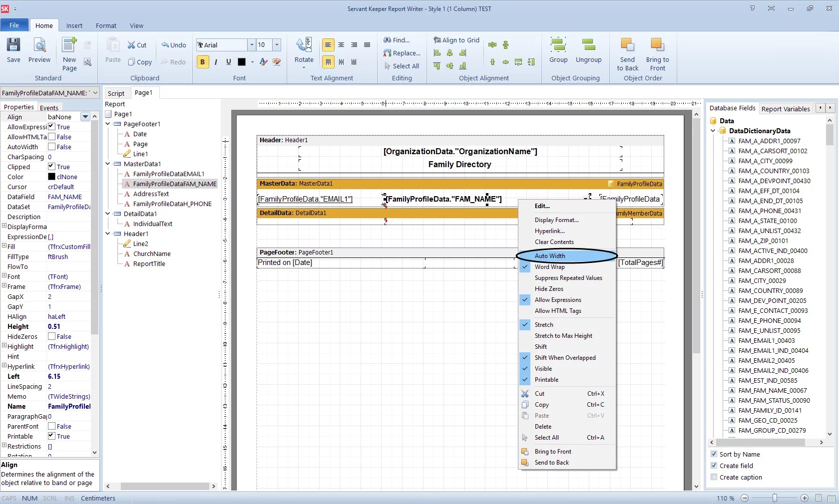Open the font name dropdown
Viewport: 839px width, 504px height.
(x=251, y=45)
